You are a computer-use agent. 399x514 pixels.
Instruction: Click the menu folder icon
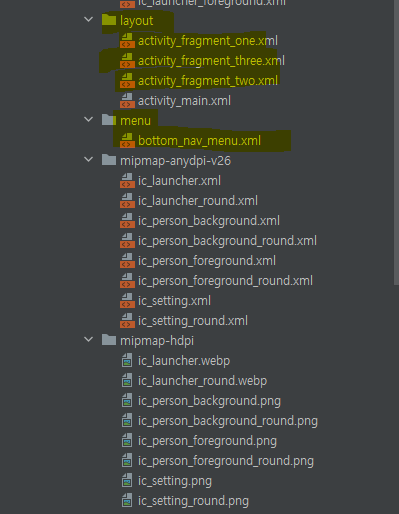click(109, 119)
